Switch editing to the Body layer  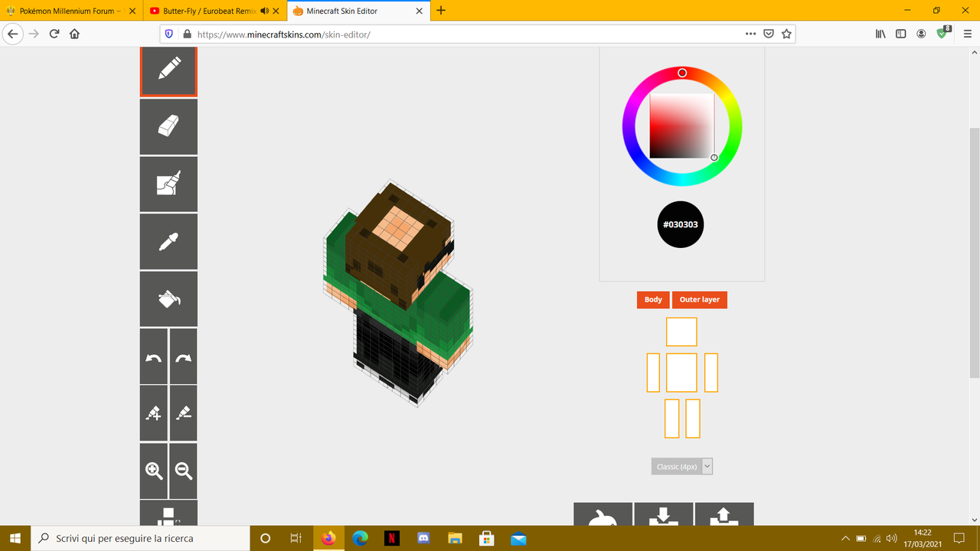(652, 299)
